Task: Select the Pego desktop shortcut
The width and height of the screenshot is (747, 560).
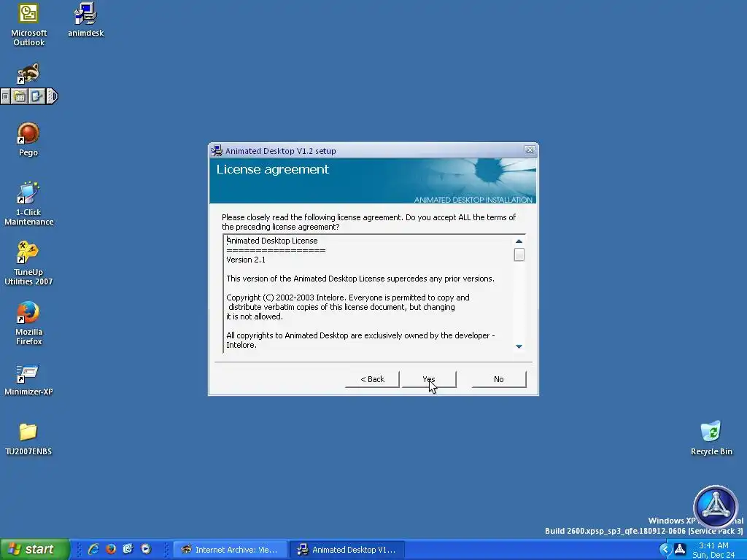Action: click(28, 139)
